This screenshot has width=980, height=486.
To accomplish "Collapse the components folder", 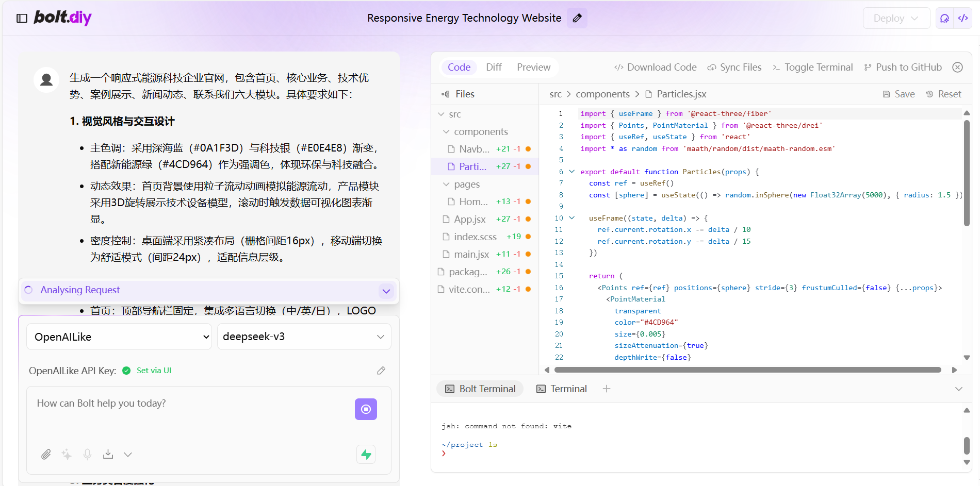I will tap(446, 132).
